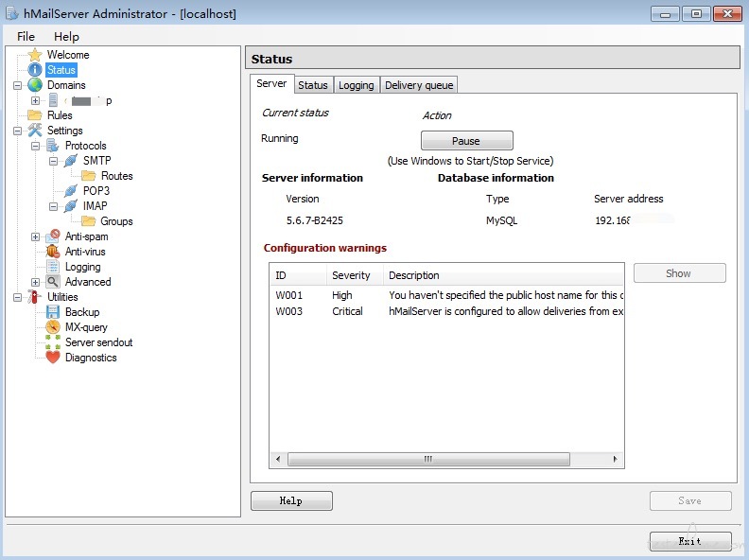The height and width of the screenshot is (560, 749).
Task: Click the Severity column header
Action: coord(355,275)
